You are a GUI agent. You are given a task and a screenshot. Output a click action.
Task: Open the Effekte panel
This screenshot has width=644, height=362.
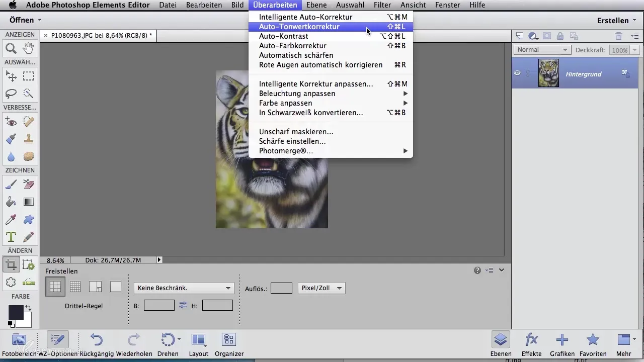point(531,344)
